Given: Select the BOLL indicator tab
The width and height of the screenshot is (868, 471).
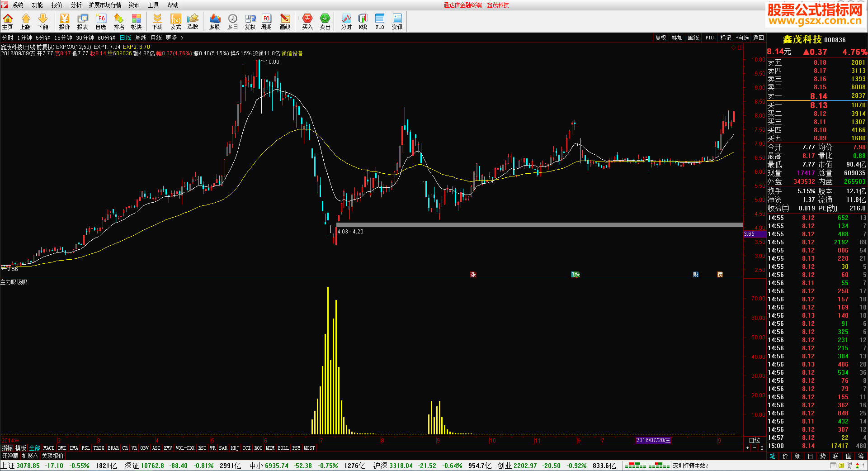Looking at the screenshot, I should (x=283, y=448).
